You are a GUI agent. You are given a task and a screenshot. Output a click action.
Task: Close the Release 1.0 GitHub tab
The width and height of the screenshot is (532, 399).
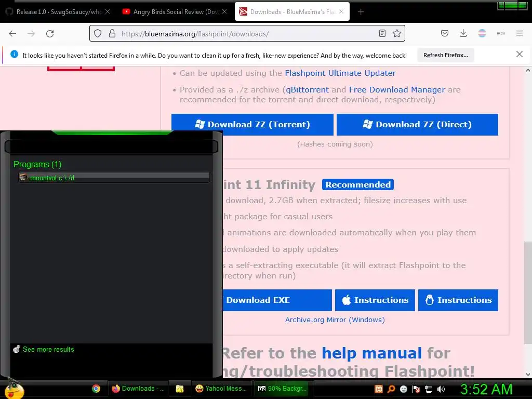click(x=108, y=11)
